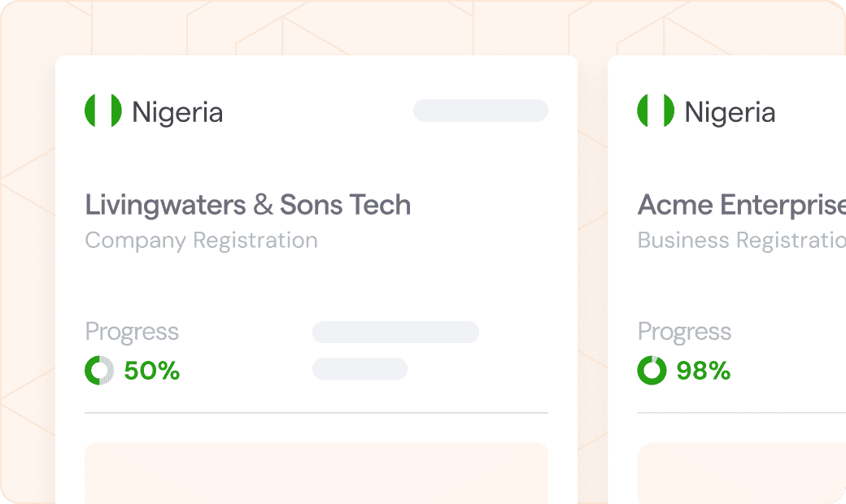Click the 98% progress ring icon

pos(652,371)
